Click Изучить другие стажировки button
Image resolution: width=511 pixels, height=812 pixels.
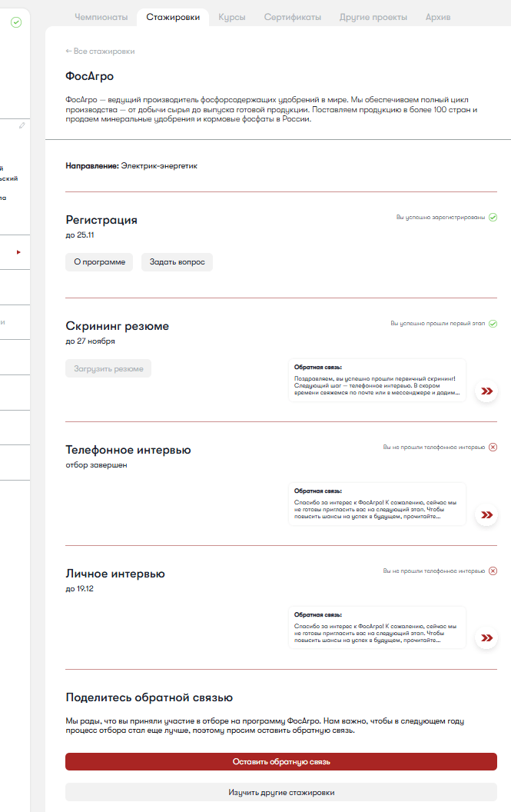(281, 792)
